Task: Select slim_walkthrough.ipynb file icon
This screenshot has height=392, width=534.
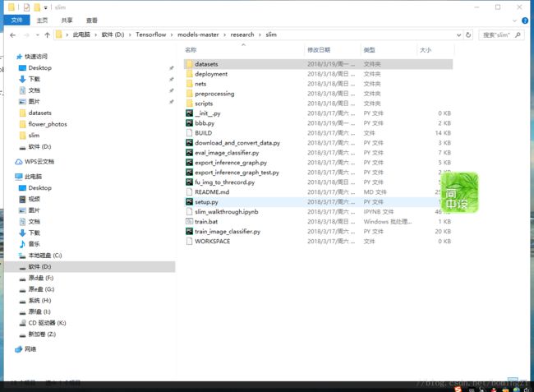Action: (x=189, y=212)
